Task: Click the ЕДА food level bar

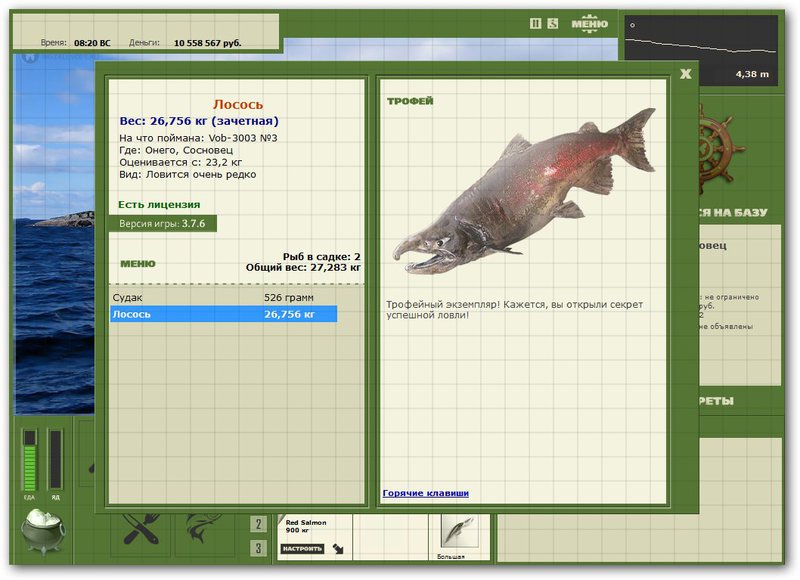Action: coord(30,460)
